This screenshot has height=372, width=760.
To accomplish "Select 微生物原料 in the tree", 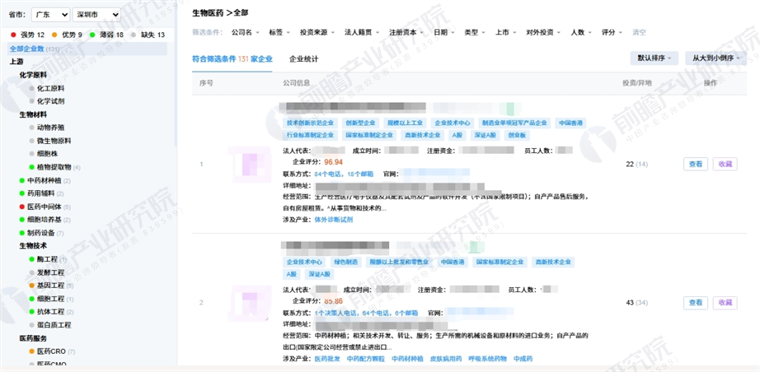I will click(54, 141).
